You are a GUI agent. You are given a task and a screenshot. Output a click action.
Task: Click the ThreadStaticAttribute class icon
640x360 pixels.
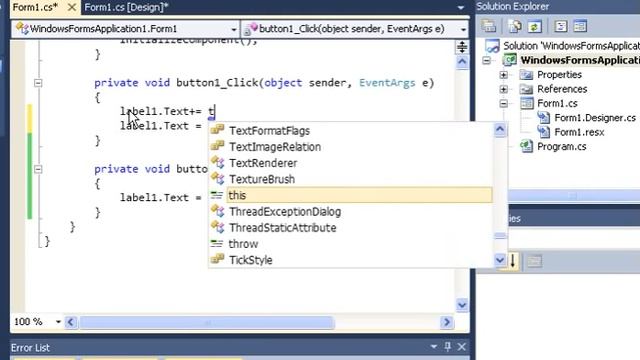click(x=217, y=227)
